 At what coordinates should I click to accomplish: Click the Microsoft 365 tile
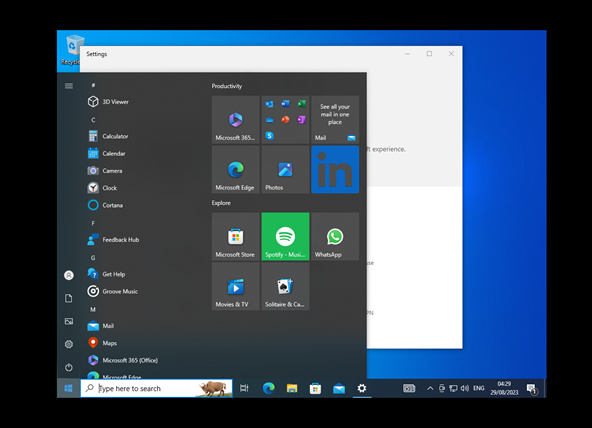pyautogui.click(x=236, y=120)
